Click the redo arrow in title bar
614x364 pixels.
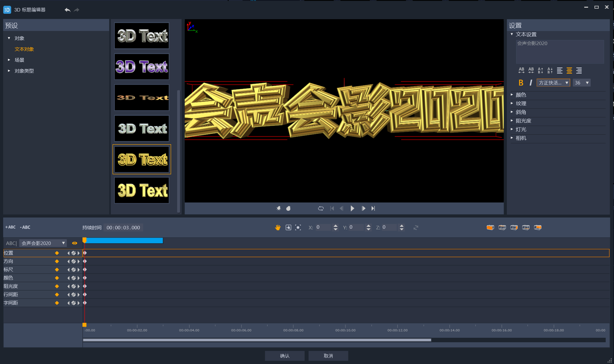(76, 10)
